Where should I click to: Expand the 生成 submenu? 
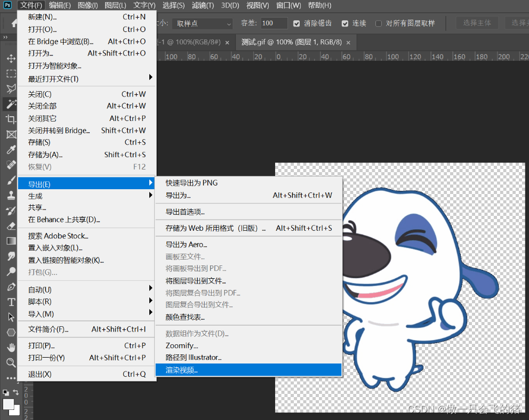pos(87,196)
